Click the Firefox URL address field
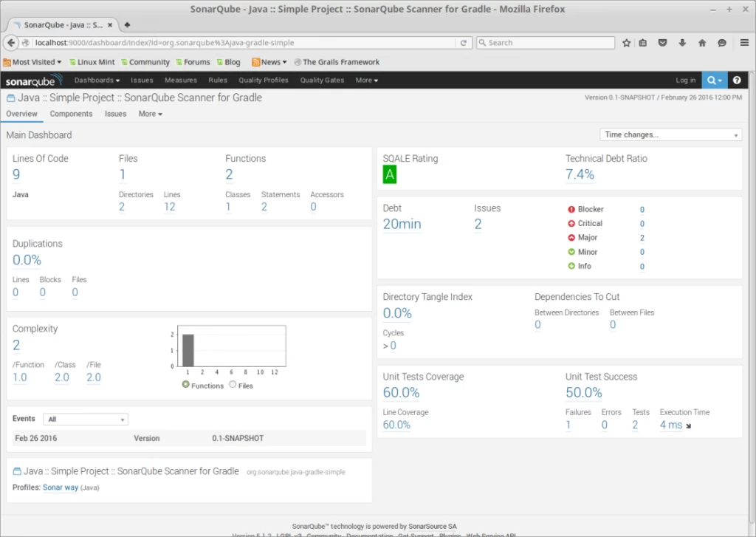Screen dimensions: 756x537 point(244,42)
